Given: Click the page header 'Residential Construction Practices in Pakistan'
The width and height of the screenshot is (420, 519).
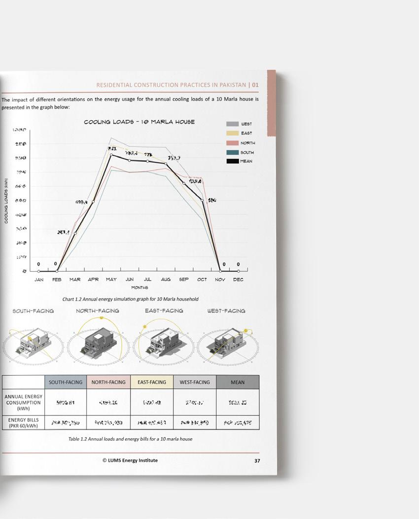Looking at the screenshot, I should pyautogui.click(x=171, y=85).
